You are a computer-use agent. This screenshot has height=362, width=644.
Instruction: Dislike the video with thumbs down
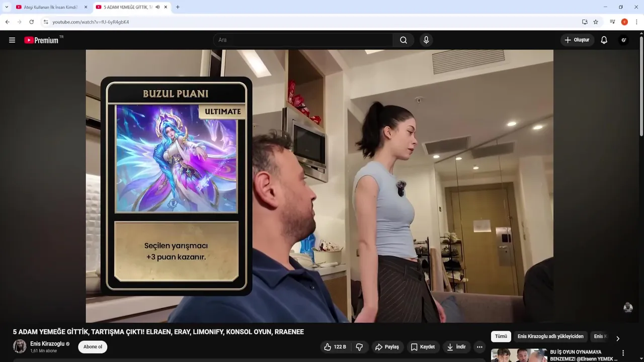coord(359,347)
